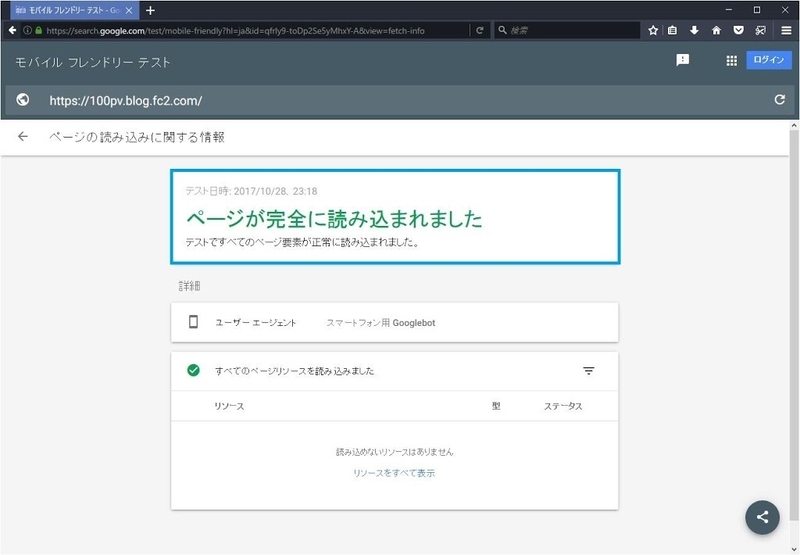Image resolution: width=800 pixels, height=555 pixels.
Task: Open the downloads arrow in the toolbar
Action: click(x=694, y=31)
